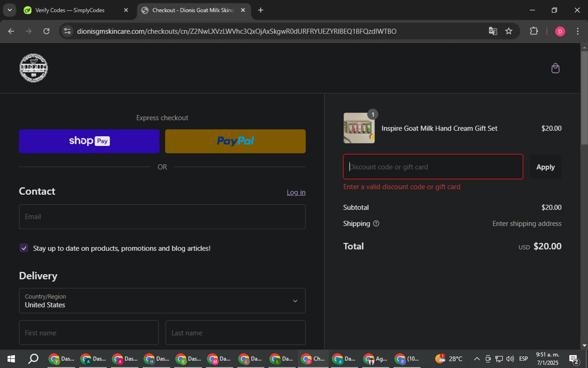Click the USD $20.00 total amount
588x368 pixels.
(x=540, y=246)
